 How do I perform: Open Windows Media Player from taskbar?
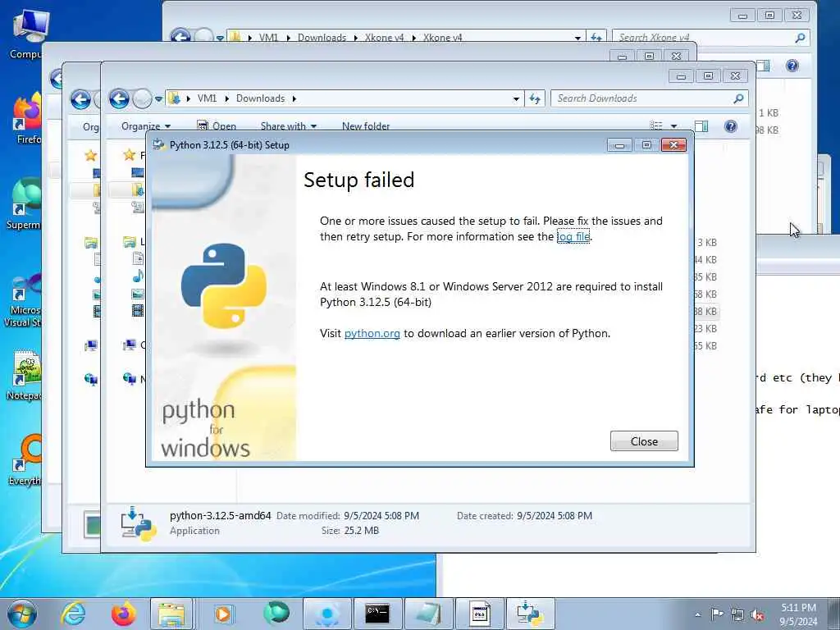click(x=223, y=614)
